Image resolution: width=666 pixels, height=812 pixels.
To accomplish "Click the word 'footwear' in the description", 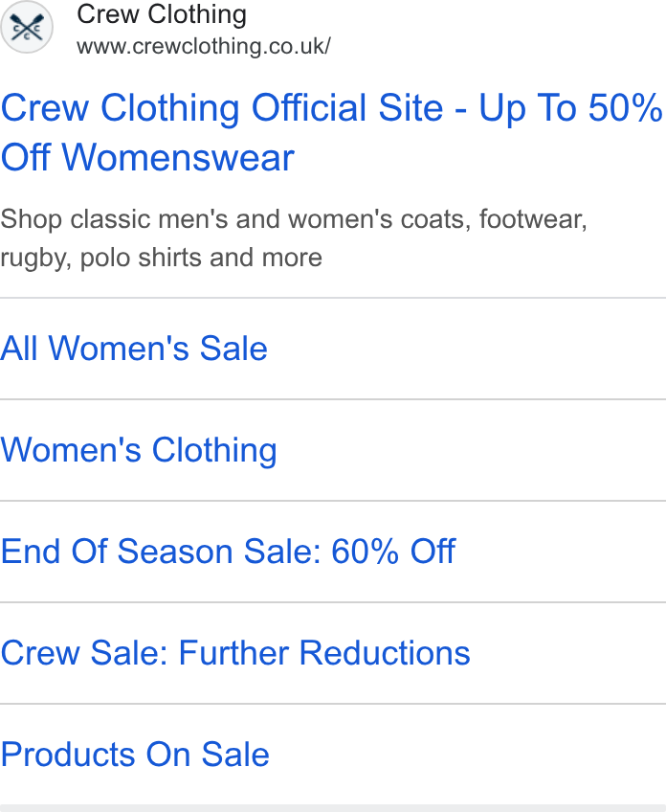I will pyautogui.click(x=533, y=219).
